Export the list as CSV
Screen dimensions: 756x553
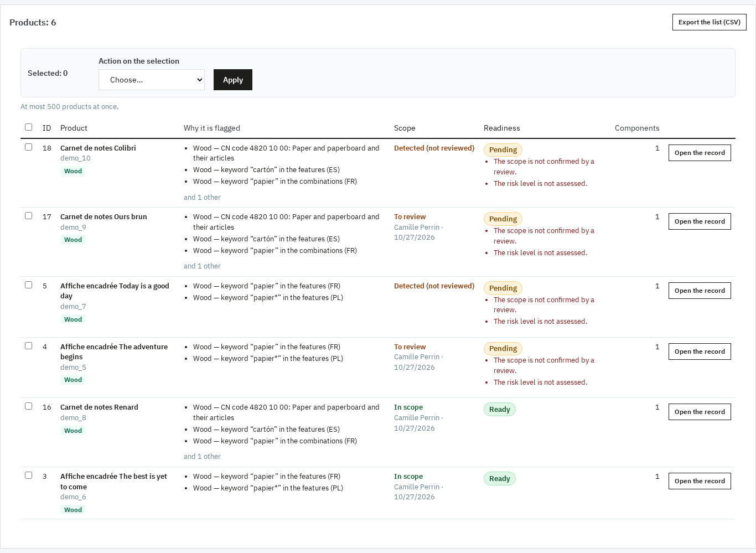click(710, 22)
